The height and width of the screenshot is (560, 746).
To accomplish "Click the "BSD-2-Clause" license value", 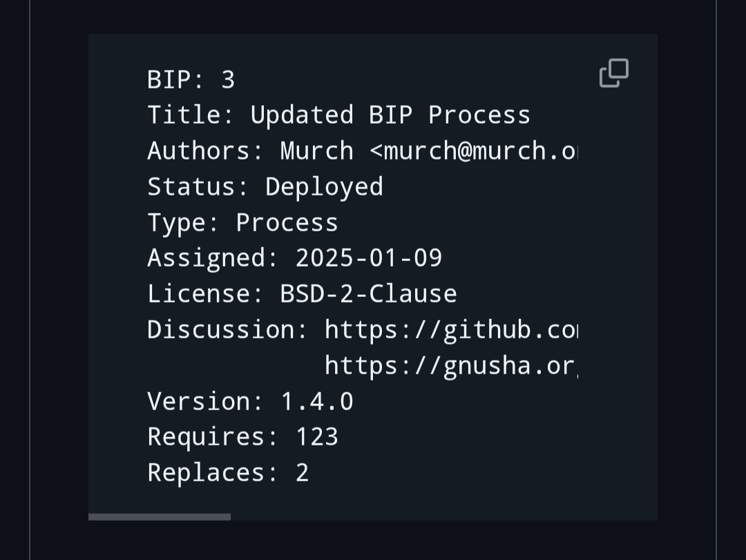I will pos(368,293).
